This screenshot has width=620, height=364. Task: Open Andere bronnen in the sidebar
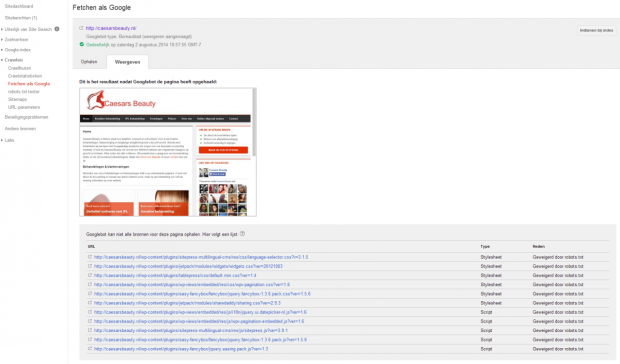coord(20,128)
